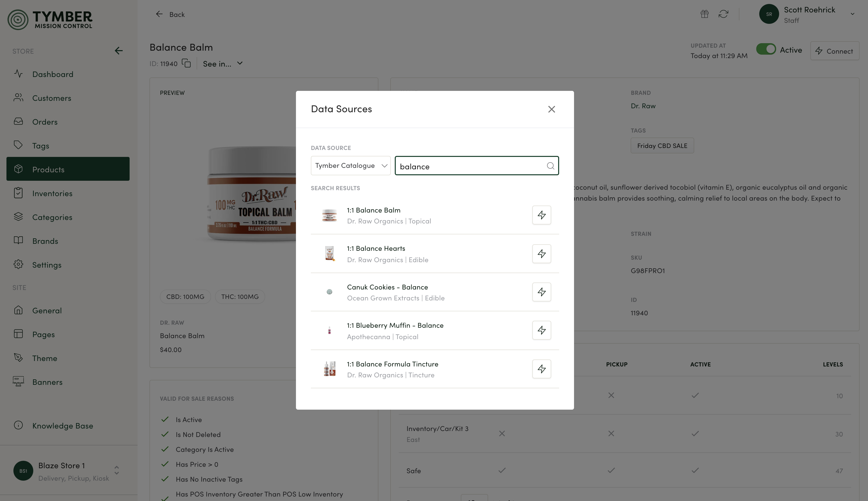Screen dimensions: 868x501
Task: Toggle the Active product switch
Action: 766,49
